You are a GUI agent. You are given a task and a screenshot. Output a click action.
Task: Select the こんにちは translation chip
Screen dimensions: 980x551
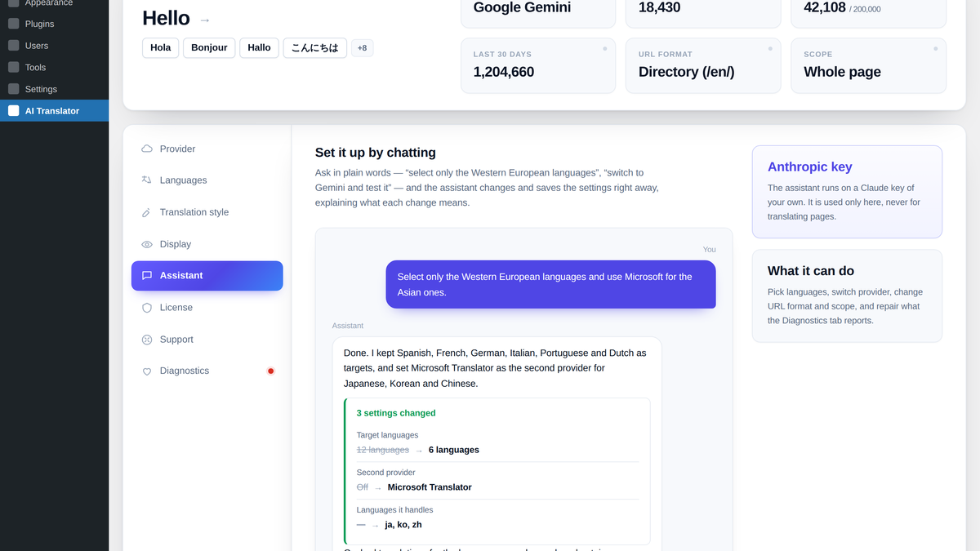pyautogui.click(x=315, y=47)
